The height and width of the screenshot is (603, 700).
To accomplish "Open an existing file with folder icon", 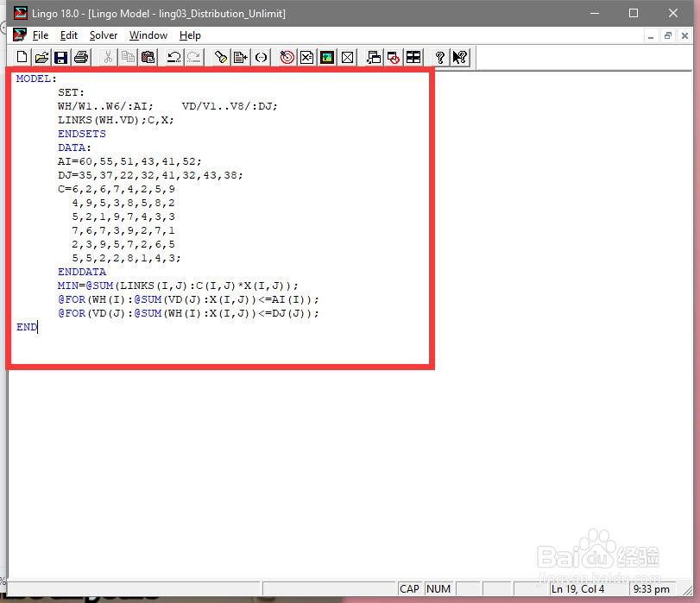I will click(x=41, y=57).
